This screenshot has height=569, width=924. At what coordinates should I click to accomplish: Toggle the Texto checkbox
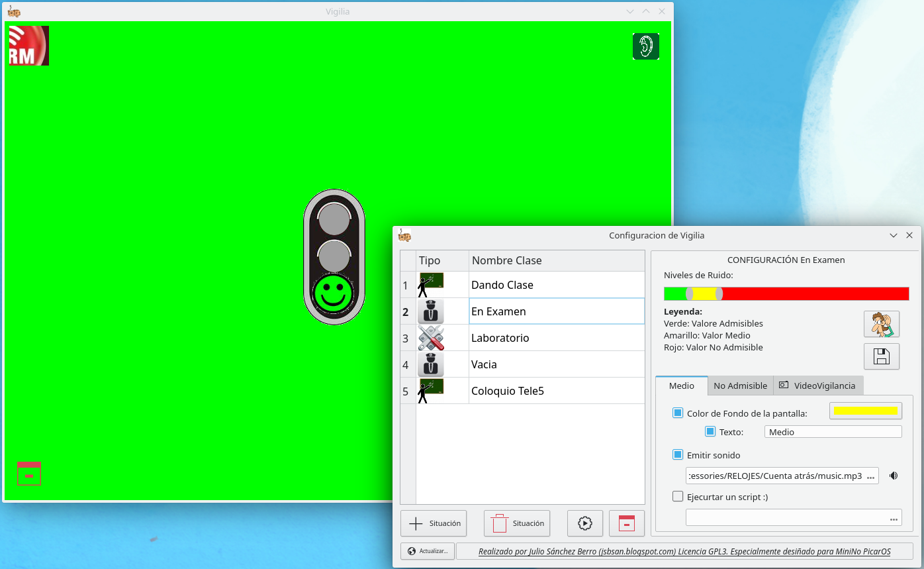pyautogui.click(x=710, y=431)
